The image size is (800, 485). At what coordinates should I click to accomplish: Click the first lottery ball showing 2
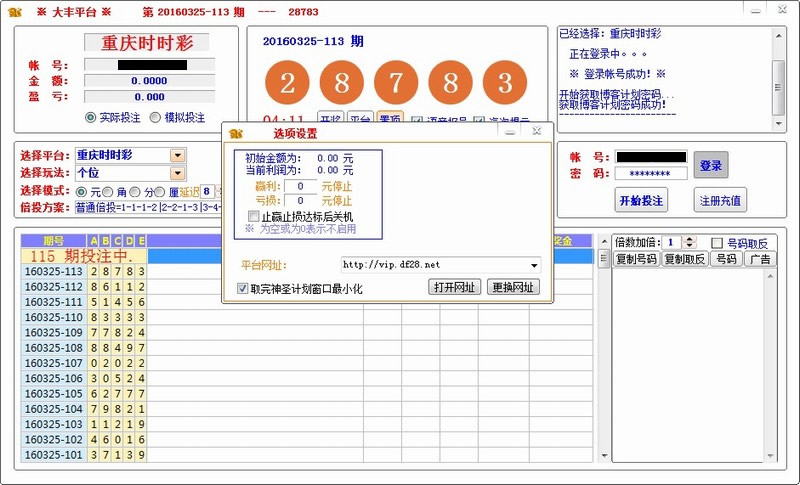click(x=287, y=83)
